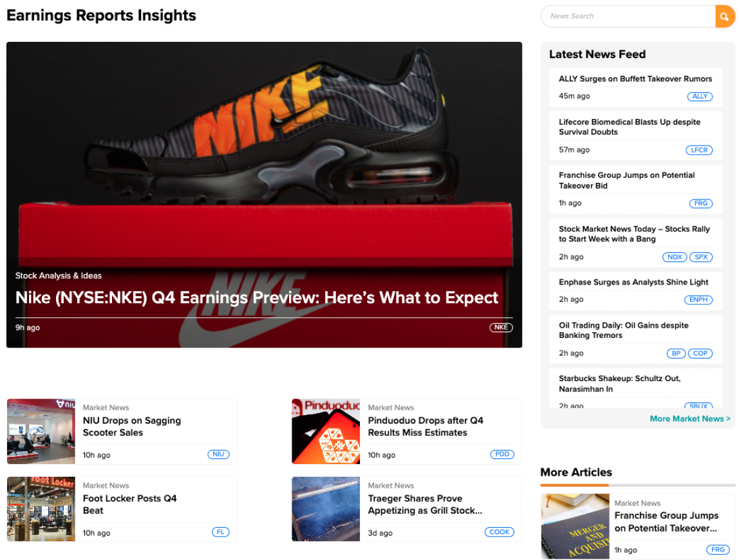Click the NKE ticker tag on featured article
Image resolution: width=739 pixels, height=560 pixels.
[501, 327]
